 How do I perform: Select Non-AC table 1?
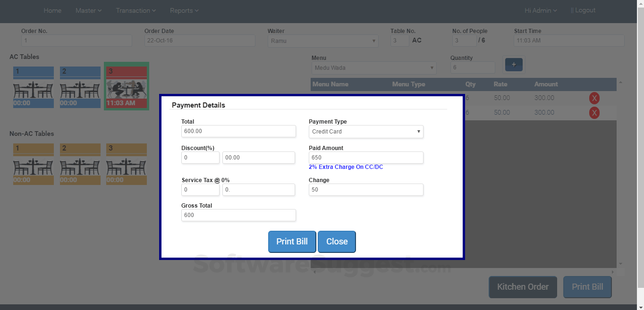[x=33, y=163]
